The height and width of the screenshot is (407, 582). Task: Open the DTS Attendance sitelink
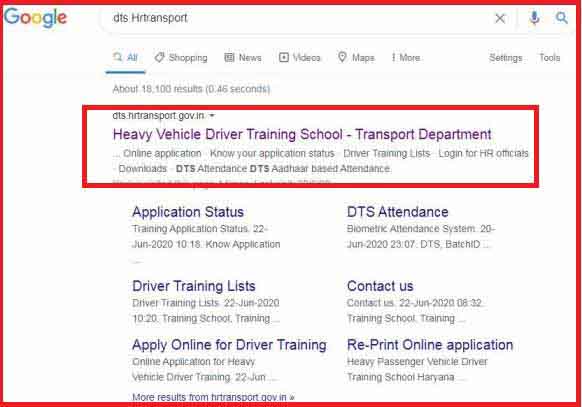point(398,212)
